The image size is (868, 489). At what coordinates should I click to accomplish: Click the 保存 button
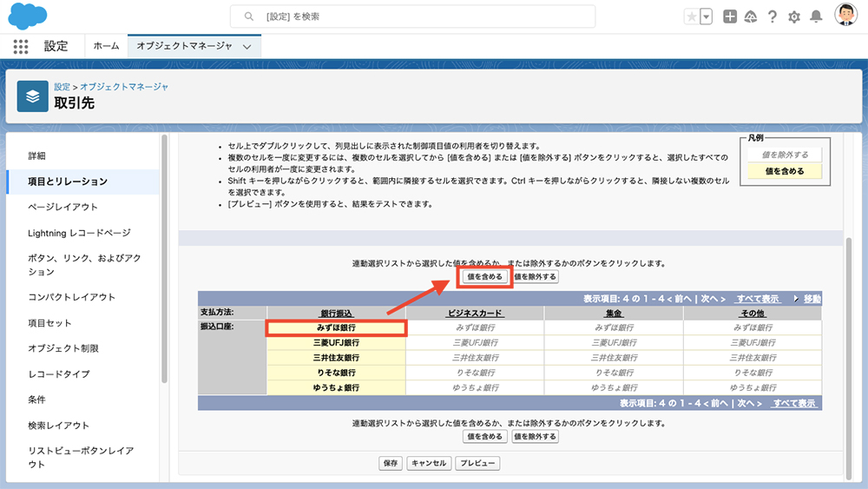tap(391, 463)
